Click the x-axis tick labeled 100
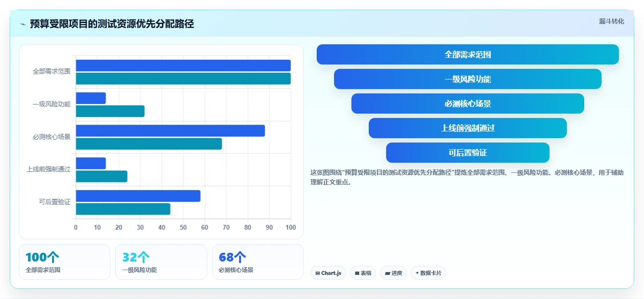644x299 pixels. 290,227
